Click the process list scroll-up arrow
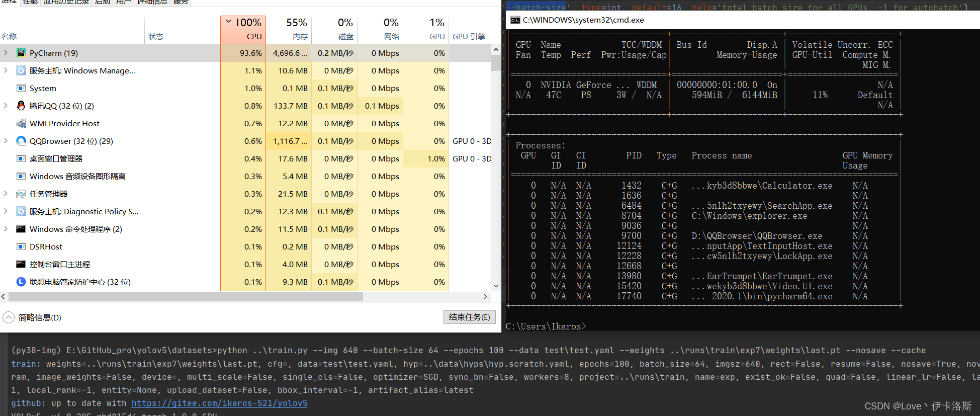Viewport: 980px width, 416px height. click(496, 49)
